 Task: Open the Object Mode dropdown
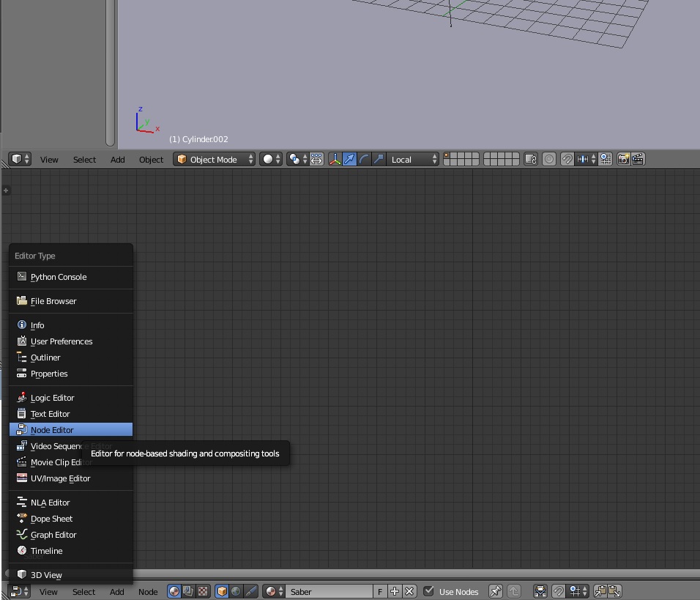(x=214, y=159)
